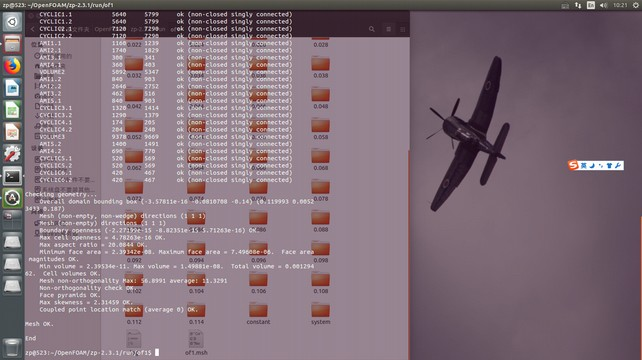This screenshot has width=642, height=360.
Task: Click the VOLUME2 row in terminal output
Action: (166, 72)
